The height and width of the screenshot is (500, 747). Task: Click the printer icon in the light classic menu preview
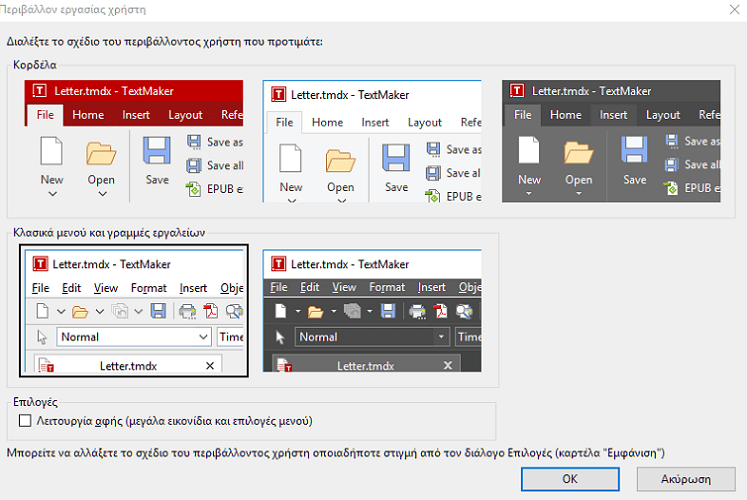[187, 311]
